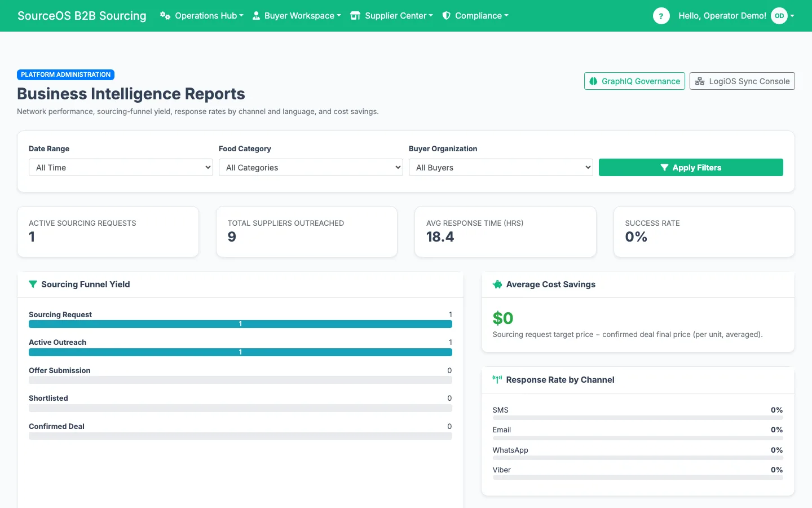The width and height of the screenshot is (812, 508).
Task: Click the SMS response rate bar
Action: [x=638, y=418]
